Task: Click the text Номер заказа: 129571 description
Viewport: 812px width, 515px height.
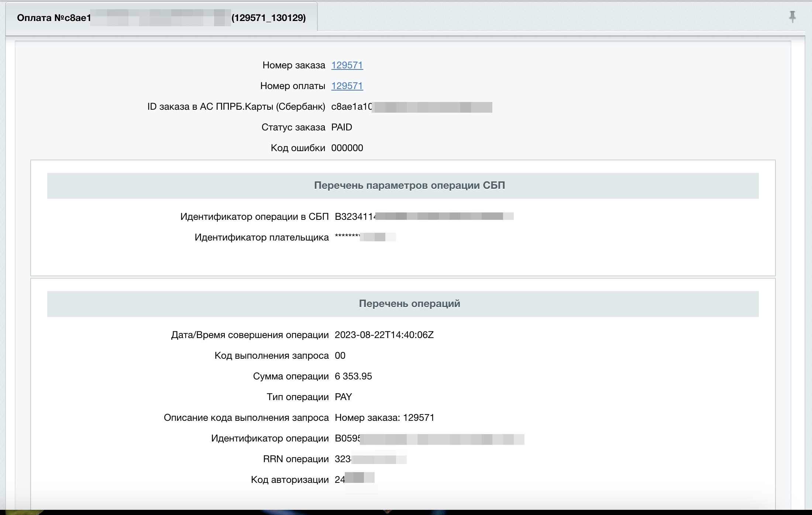Action: point(384,417)
